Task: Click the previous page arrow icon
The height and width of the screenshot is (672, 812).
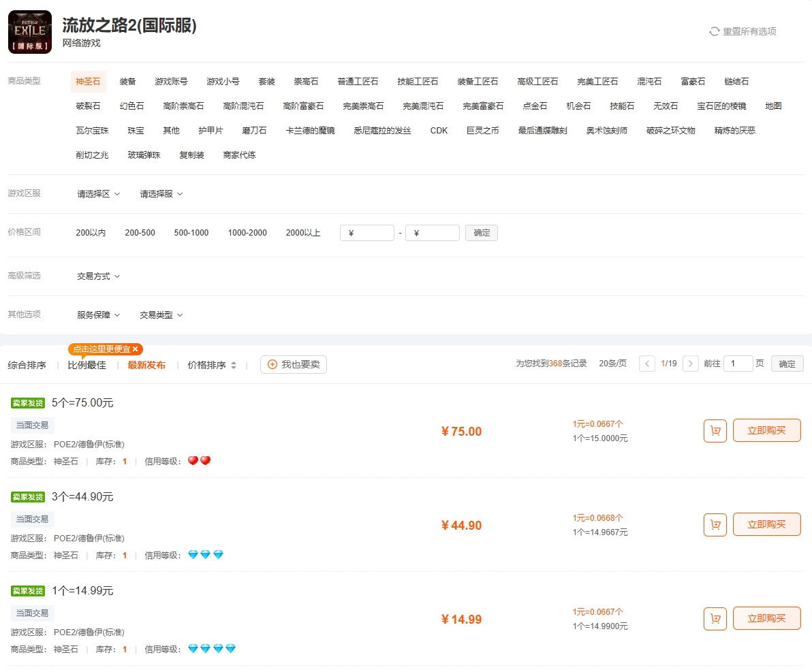Action: tap(646, 364)
